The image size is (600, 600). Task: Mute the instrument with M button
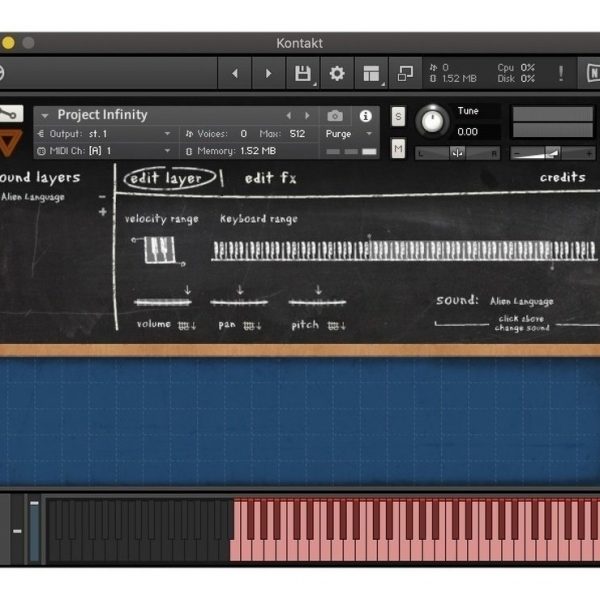click(x=398, y=148)
